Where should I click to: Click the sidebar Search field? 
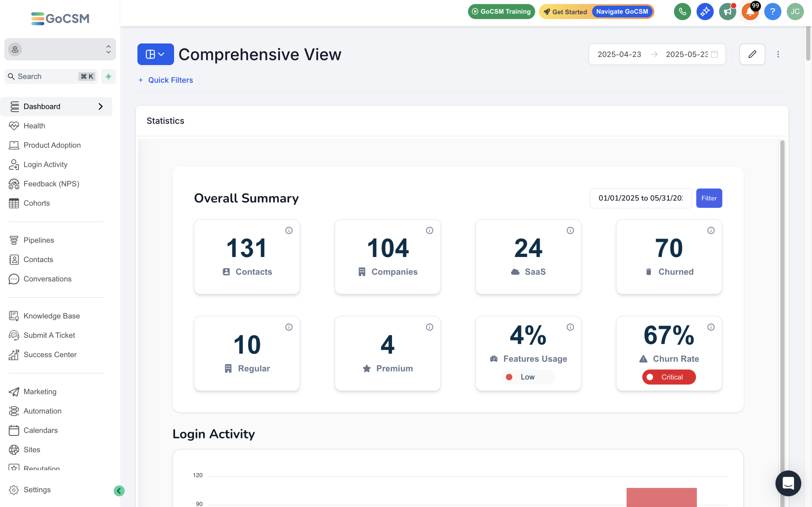click(51, 76)
